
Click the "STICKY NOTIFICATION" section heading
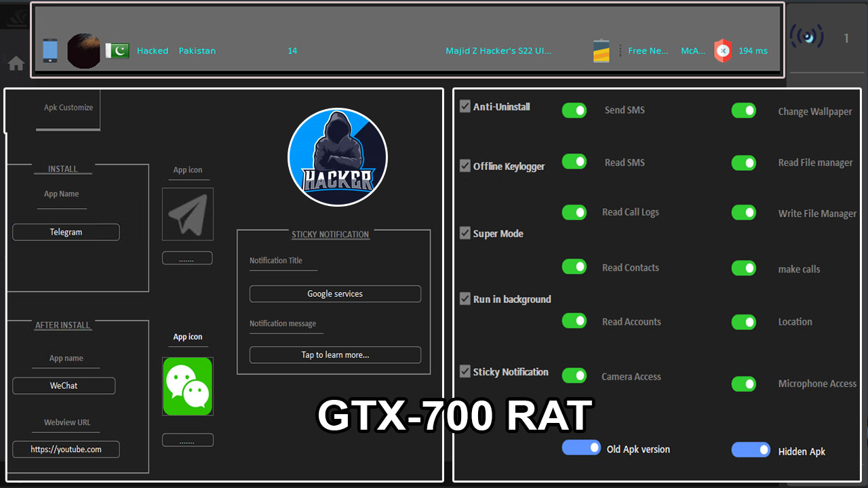pos(331,235)
